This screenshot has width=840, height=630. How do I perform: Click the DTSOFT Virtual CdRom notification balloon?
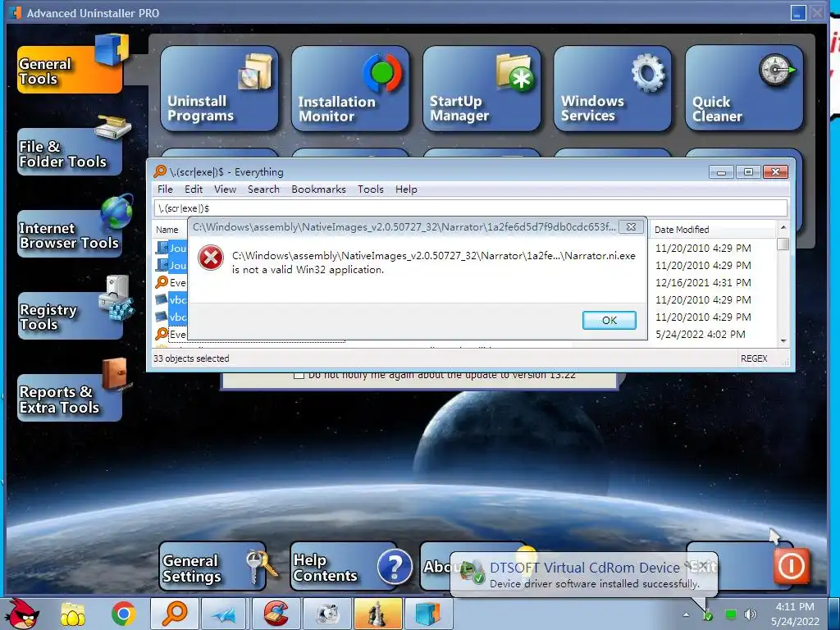pyautogui.click(x=583, y=574)
